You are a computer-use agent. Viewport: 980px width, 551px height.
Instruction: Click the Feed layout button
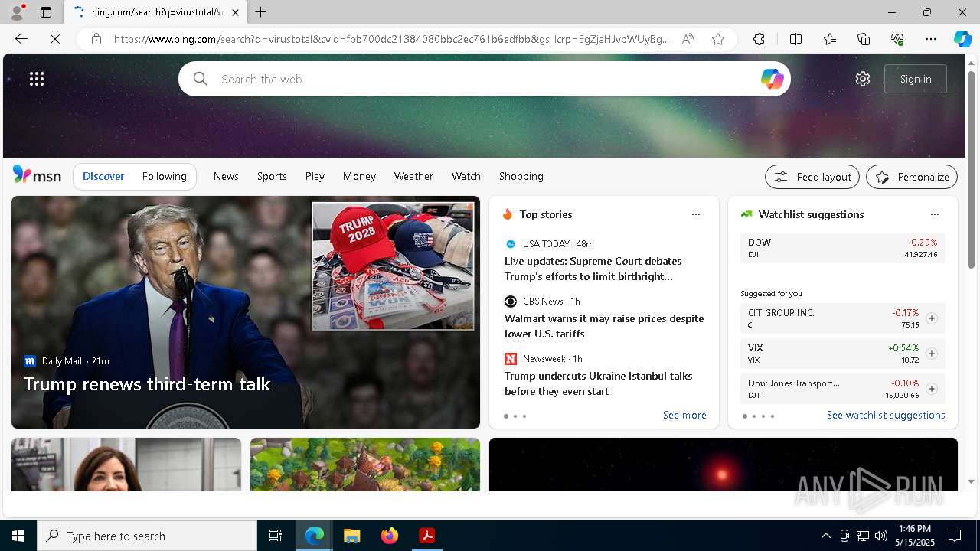click(x=812, y=177)
